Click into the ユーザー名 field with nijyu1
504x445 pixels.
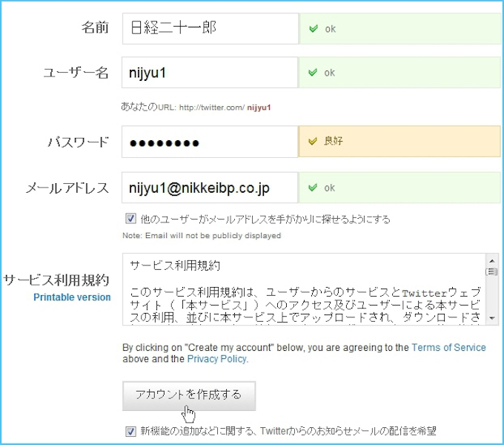point(210,73)
